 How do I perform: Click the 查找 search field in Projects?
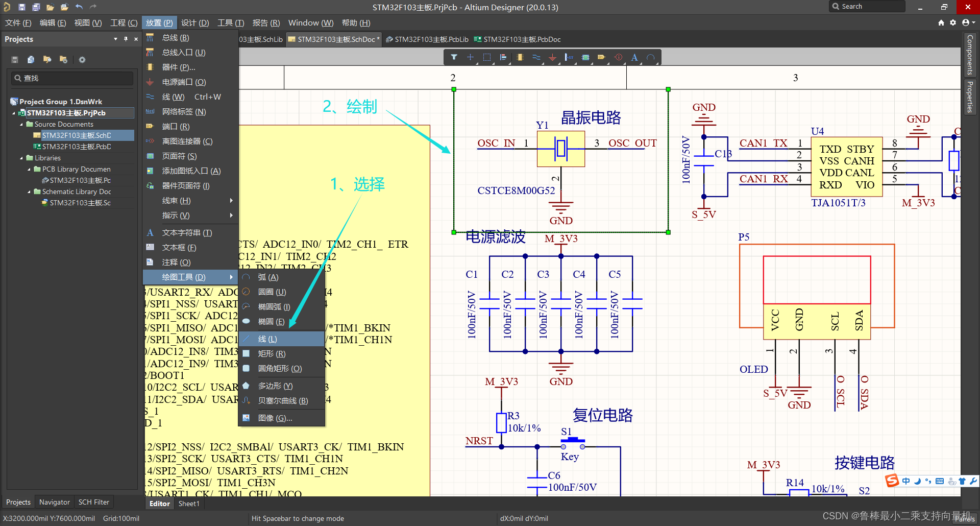tap(72, 78)
